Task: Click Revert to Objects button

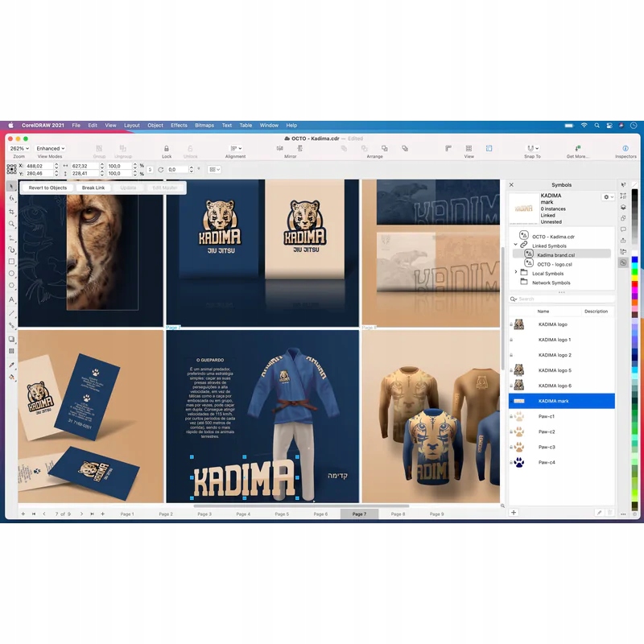Action: click(x=47, y=188)
